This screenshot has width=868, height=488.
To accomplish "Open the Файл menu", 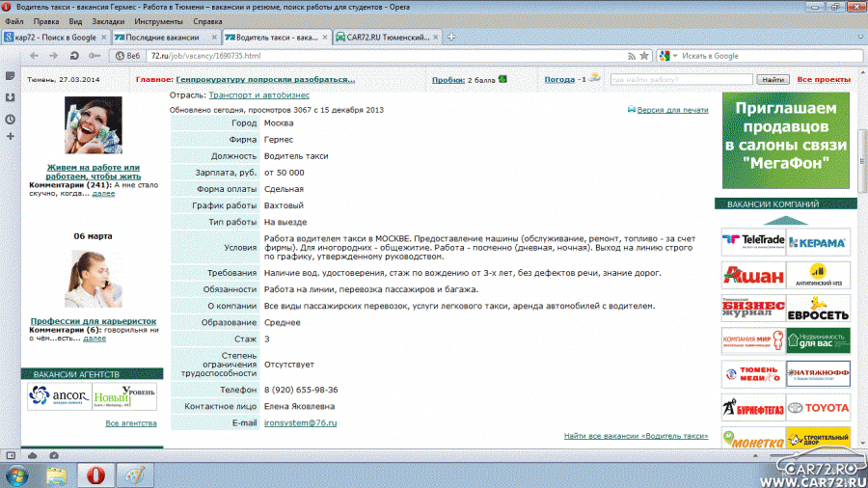I will click(14, 21).
